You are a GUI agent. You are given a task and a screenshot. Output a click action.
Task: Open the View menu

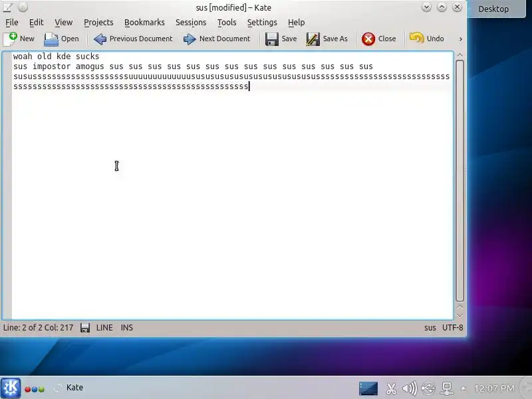[x=64, y=23]
